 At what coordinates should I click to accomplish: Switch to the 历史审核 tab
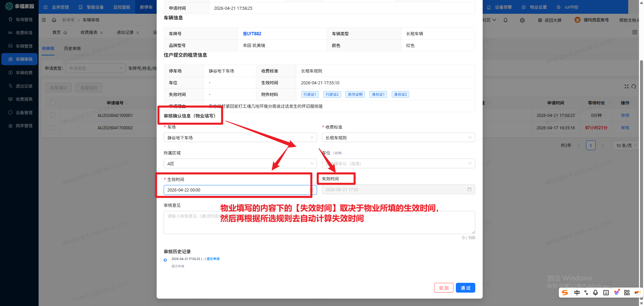tap(72, 48)
